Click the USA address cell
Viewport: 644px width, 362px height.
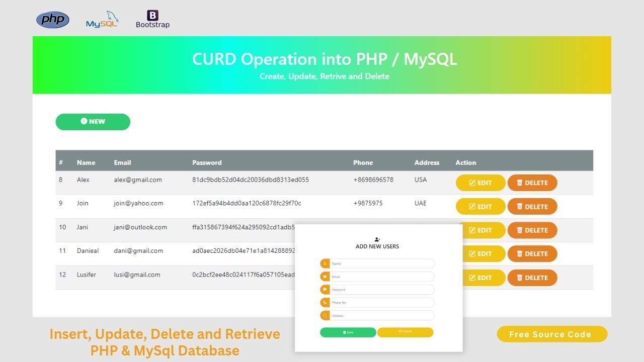(421, 179)
